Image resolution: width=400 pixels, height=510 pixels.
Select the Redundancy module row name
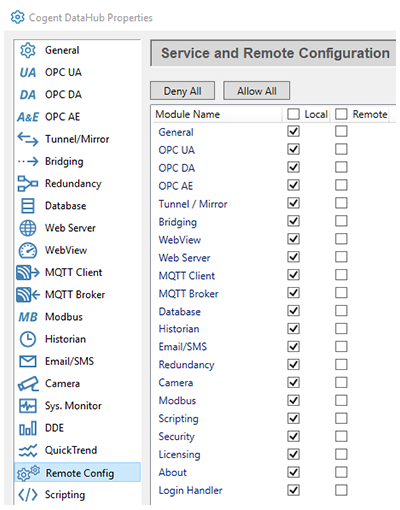pyautogui.click(x=186, y=365)
